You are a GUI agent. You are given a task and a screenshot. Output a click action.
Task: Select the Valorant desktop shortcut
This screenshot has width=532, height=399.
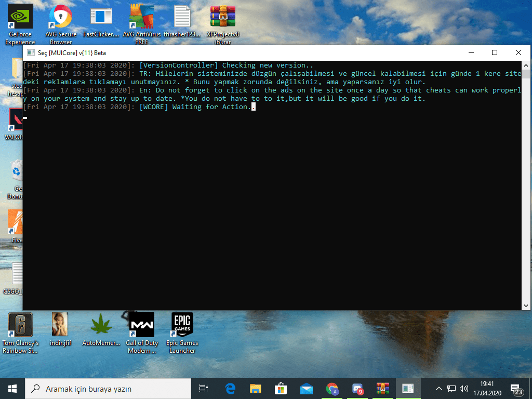tap(14, 124)
